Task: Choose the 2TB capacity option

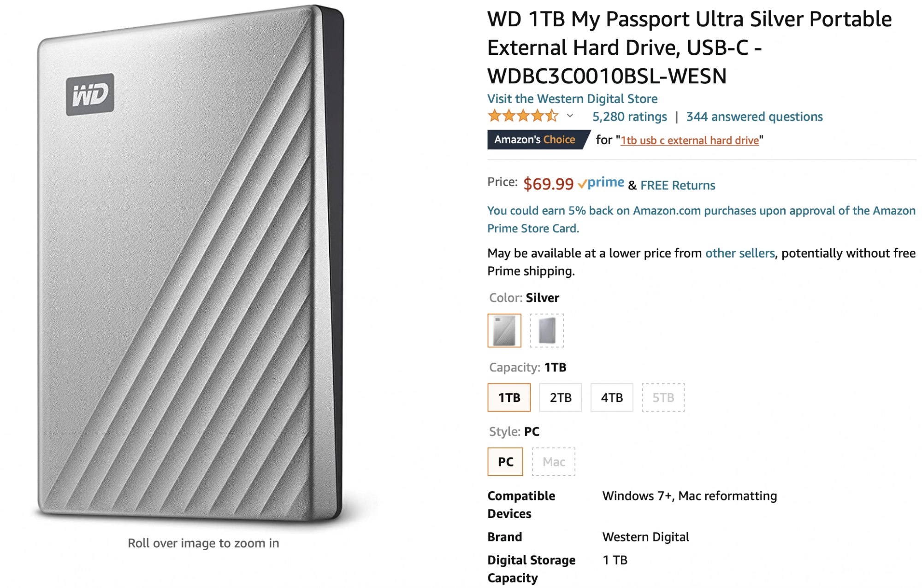Action: [x=560, y=397]
